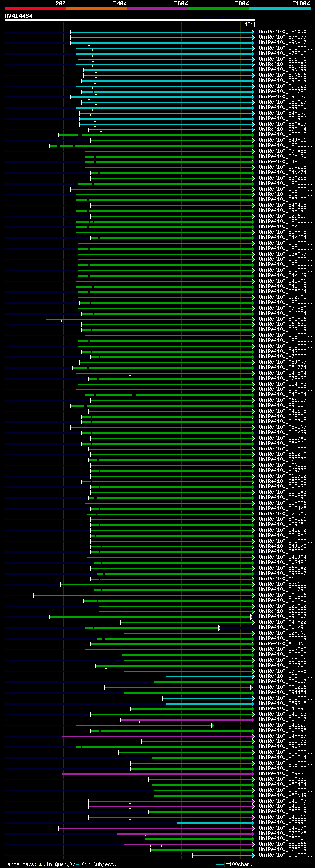The width and height of the screenshot is (315, 868).
Task: Open entry UniRef100_A2R651
Action: click(283, 525)
